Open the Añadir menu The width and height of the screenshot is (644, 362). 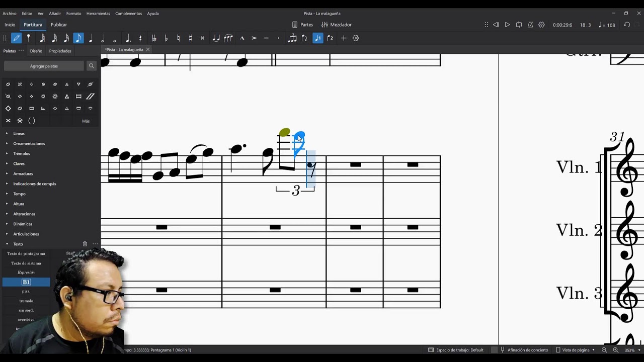click(55, 14)
